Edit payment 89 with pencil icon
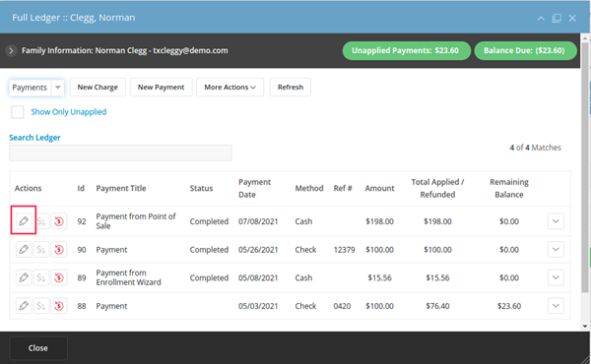The image size is (591, 364). click(x=24, y=277)
